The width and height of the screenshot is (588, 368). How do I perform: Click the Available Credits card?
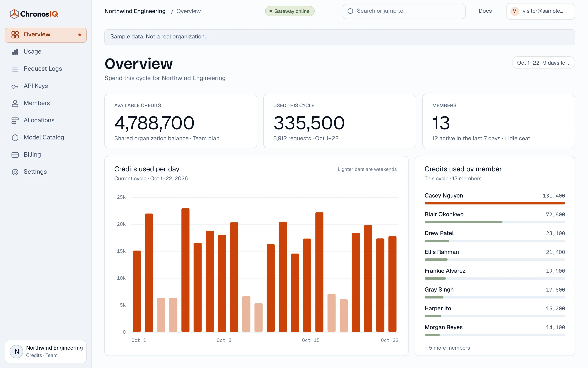[x=180, y=121]
